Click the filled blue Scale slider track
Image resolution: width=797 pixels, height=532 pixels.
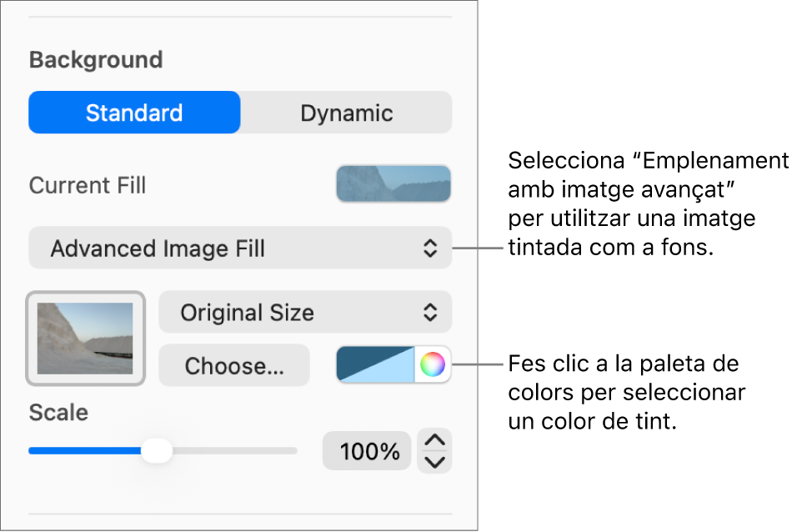(83, 451)
